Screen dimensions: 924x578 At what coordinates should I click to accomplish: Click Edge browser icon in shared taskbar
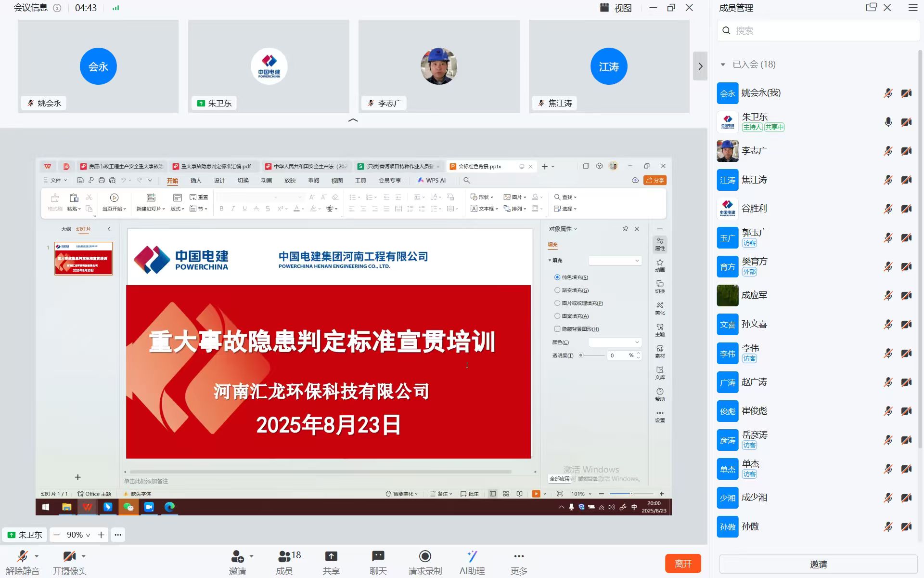pos(169,507)
